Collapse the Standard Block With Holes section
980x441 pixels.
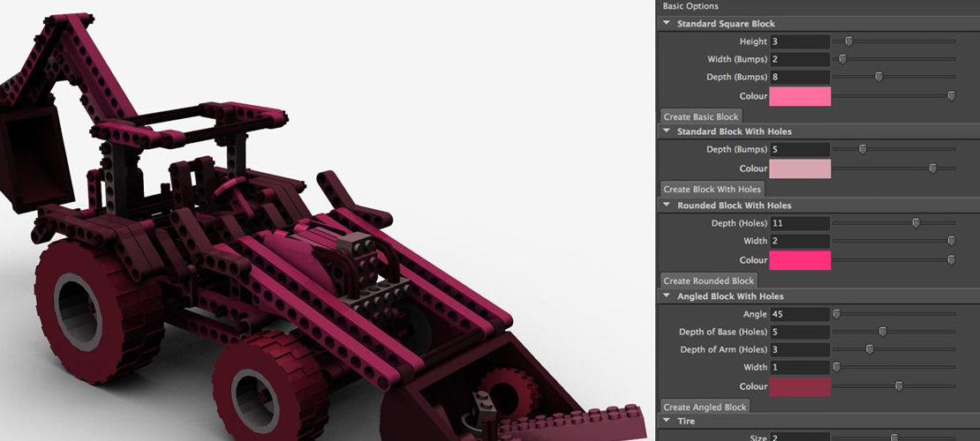coord(667,131)
